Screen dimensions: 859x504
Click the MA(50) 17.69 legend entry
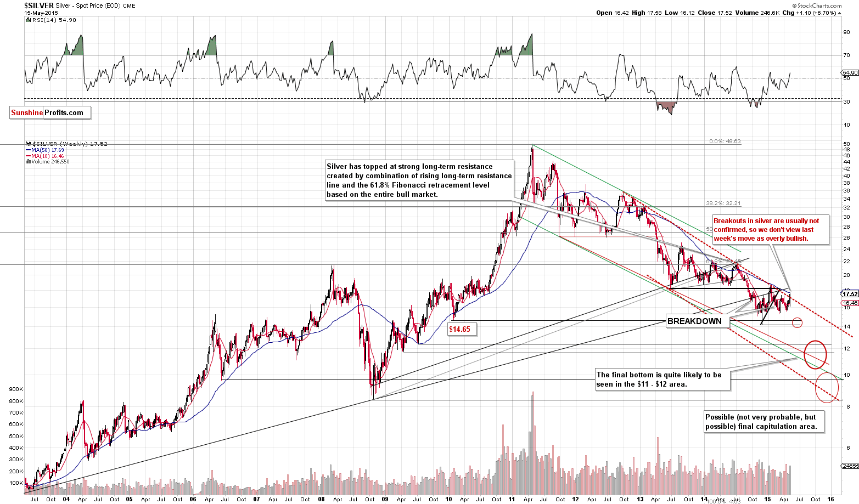pos(44,150)
